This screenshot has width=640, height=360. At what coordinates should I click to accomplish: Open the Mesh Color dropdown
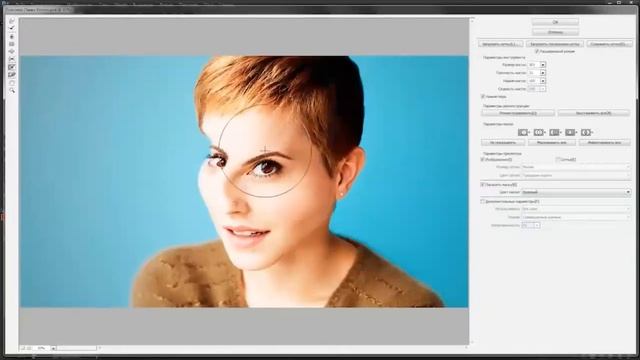click(576, 175)
